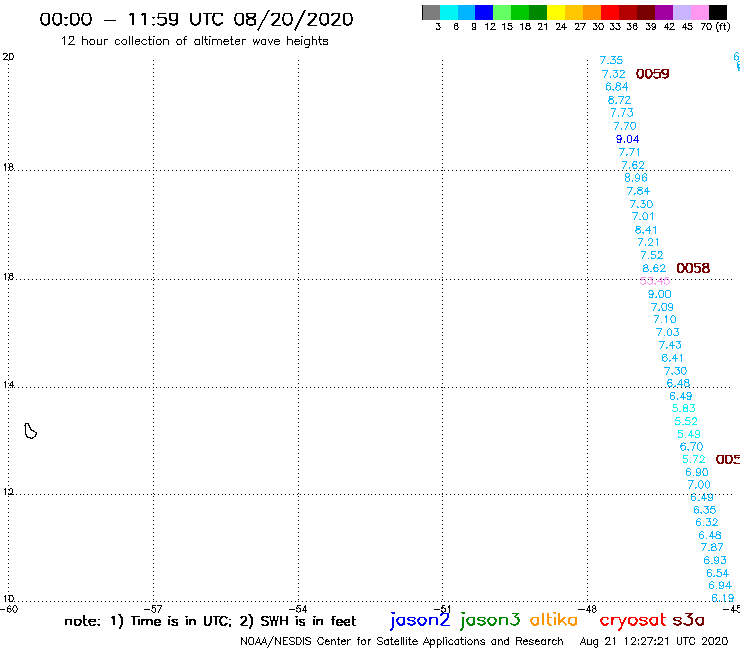
Task: Click the 7.03 wave height reading
Action: pos(668,332)
